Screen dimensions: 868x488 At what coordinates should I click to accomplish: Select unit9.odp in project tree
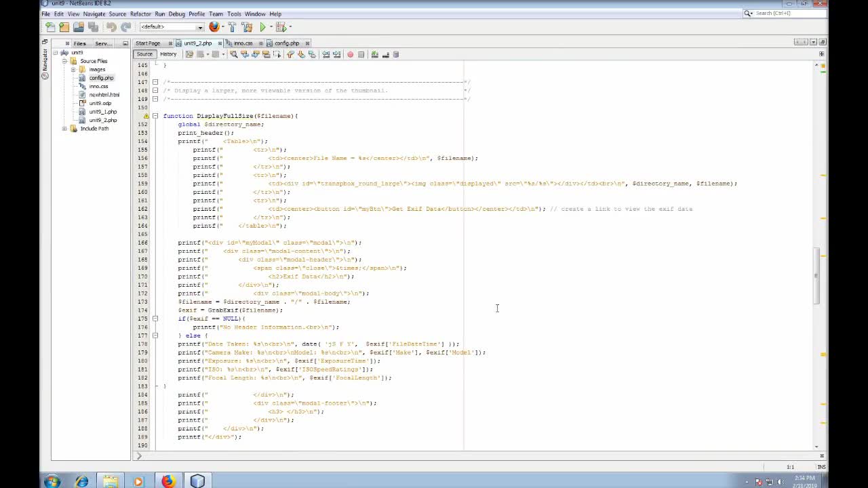pyautogui.click(x=100, y=103)
